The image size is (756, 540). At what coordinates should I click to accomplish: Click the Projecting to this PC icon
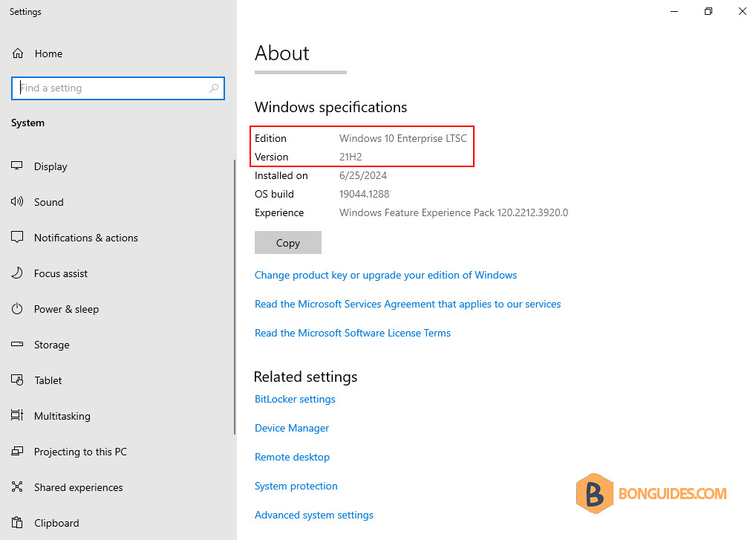click(x=17, y=452)
